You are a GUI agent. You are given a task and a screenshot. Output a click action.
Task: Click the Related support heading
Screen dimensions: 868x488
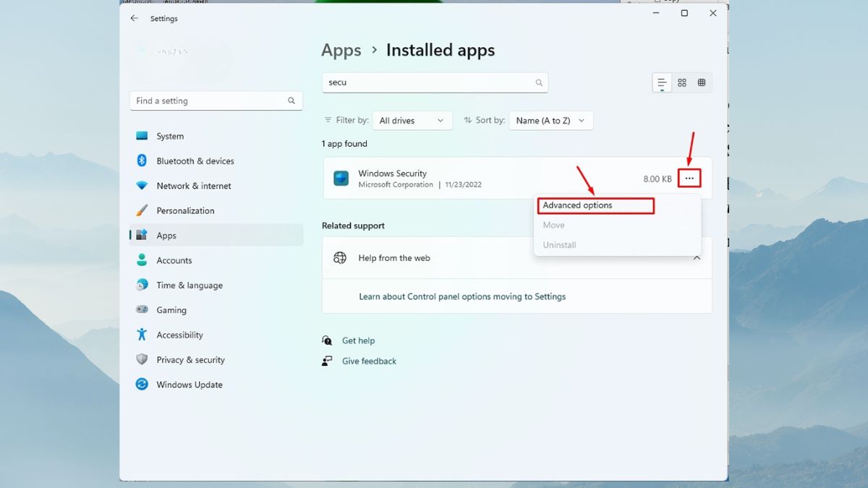(353, 226)
